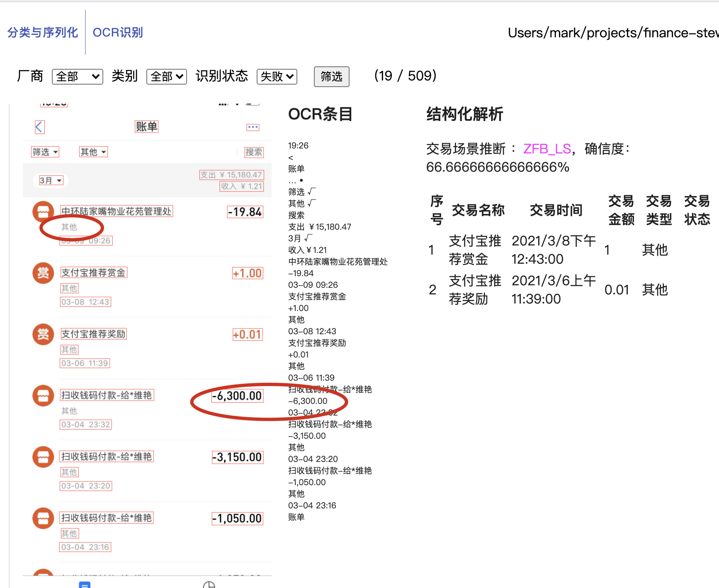This screenshot has height=588, width=719.
Task: Click merchant icon of 中环陆家嘴物业花苑管理处
Action: (44, 212)
